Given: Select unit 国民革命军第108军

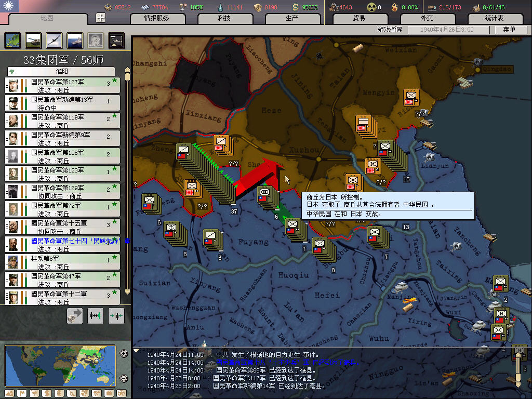Looking at the screenshot, I should [x=62, y=156].
